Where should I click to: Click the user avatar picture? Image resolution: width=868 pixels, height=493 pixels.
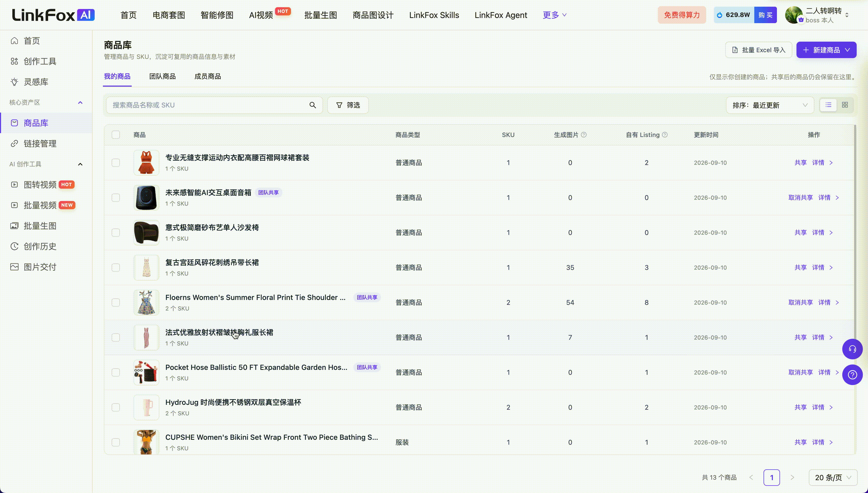point(793,15)
